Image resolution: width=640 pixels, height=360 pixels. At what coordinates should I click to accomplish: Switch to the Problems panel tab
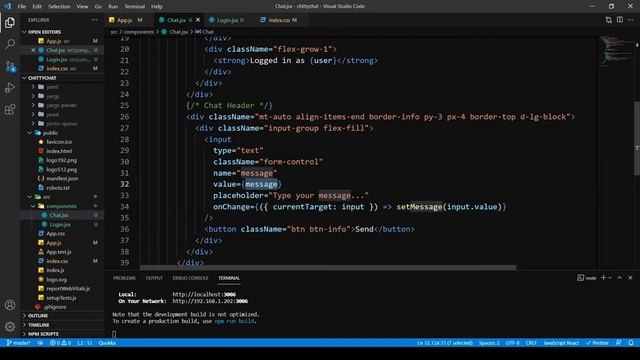124,278
